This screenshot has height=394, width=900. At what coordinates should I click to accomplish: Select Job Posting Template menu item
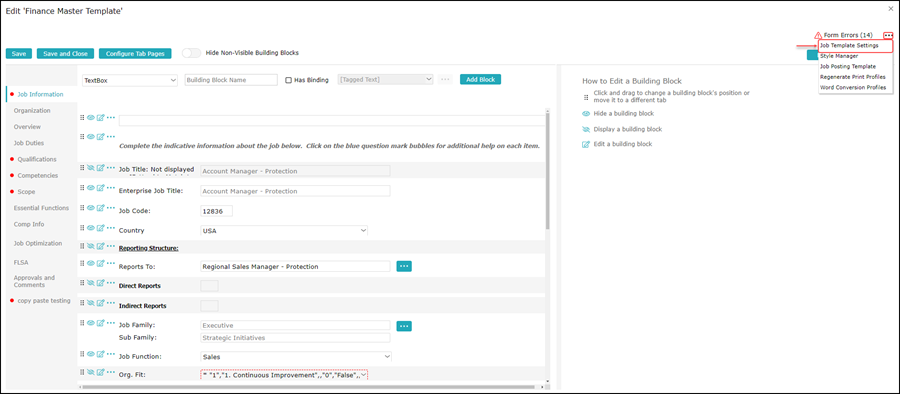point(848,67)
